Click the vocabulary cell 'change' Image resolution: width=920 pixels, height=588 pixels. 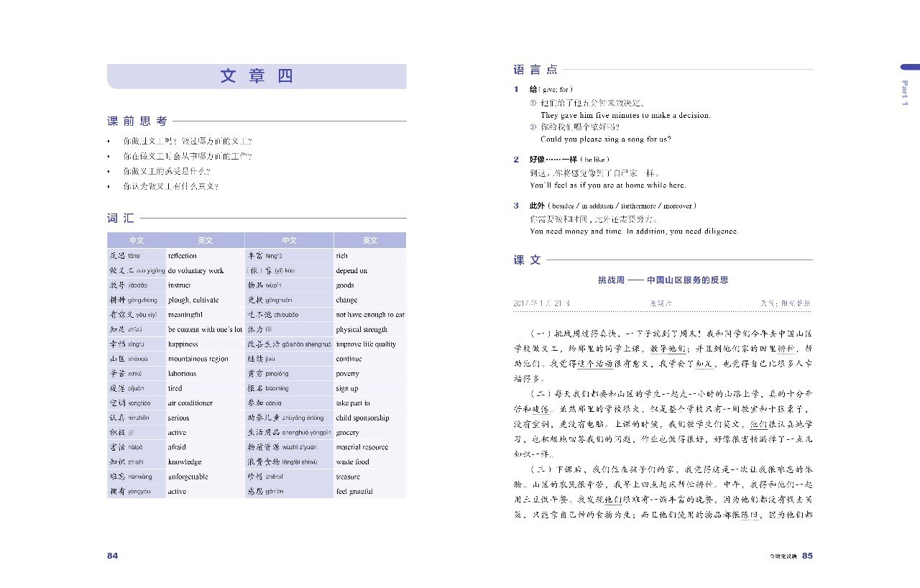369,300
